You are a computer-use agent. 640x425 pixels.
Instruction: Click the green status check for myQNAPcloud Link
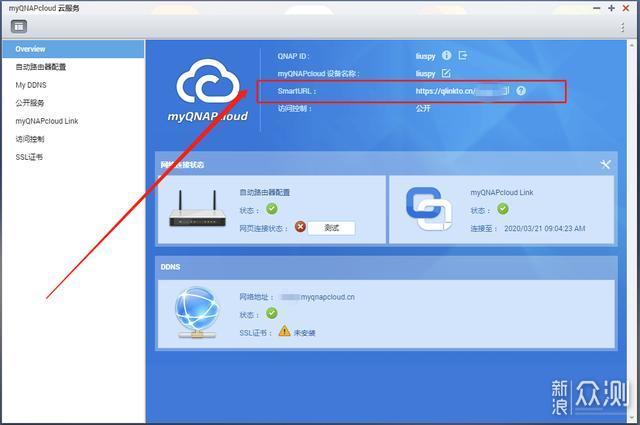click(x=503, y=209)
